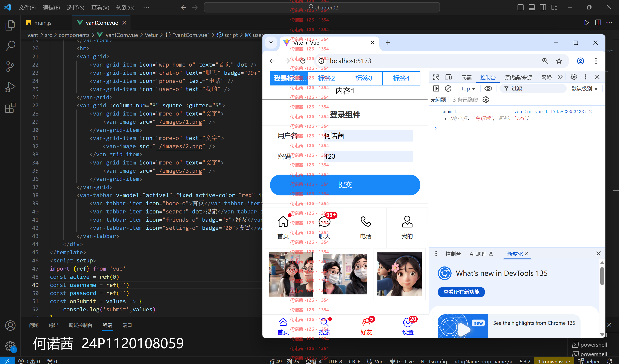
Task: Create a live expression with the eye icon
Action: [x=488, y=89]
